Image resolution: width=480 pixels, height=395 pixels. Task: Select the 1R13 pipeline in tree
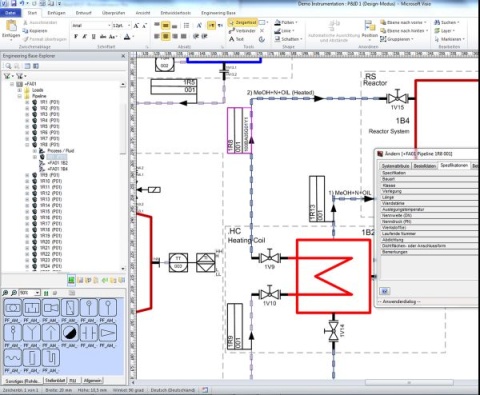[51, 199]
